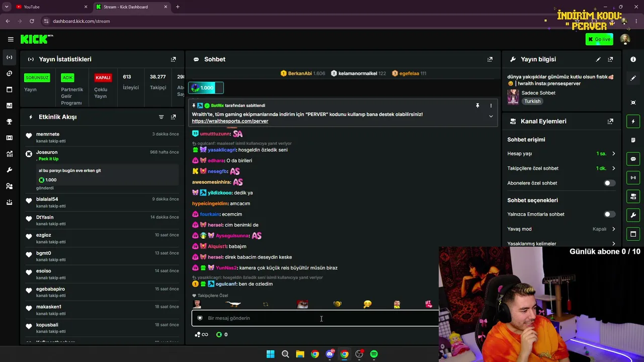Click the lightning activity icon in right rail
Screen dimensions: 644x362
633,121
